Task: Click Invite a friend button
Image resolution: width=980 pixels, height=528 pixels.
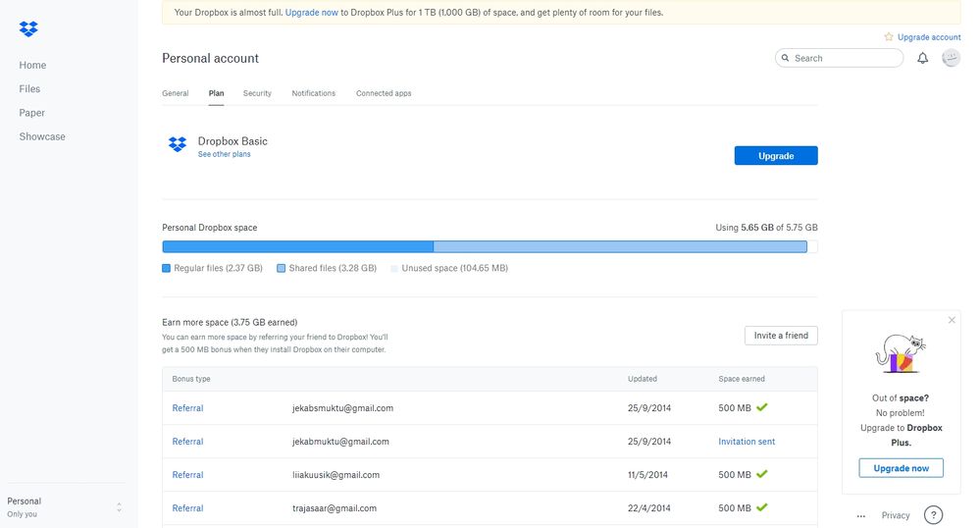Action: tap(780, 336)
